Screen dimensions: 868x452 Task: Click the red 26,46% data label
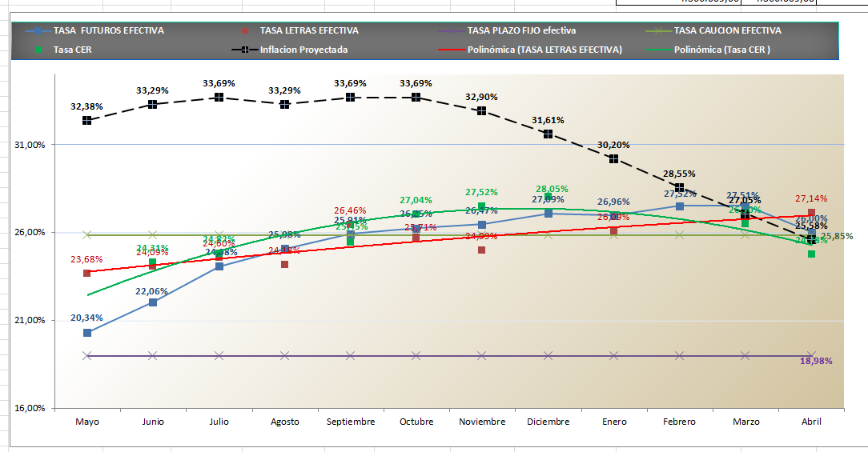350,210
